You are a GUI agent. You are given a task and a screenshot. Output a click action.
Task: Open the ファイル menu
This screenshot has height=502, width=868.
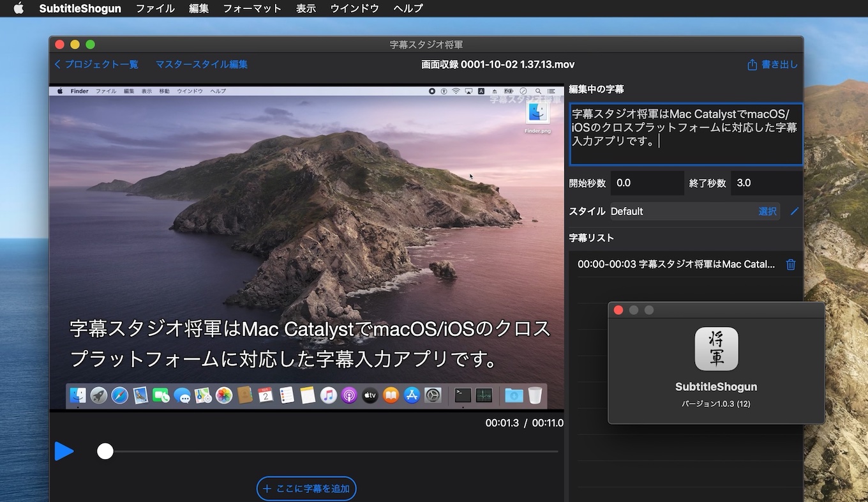click(x=155, y=8)
